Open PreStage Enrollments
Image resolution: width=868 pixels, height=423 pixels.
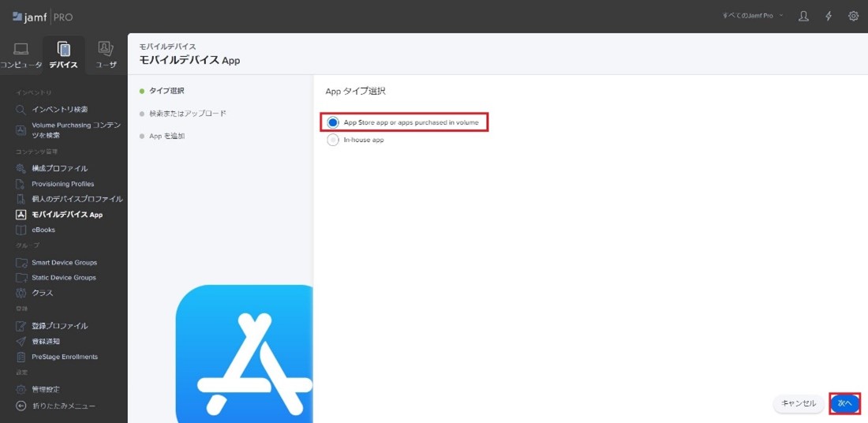click(65, 357)
